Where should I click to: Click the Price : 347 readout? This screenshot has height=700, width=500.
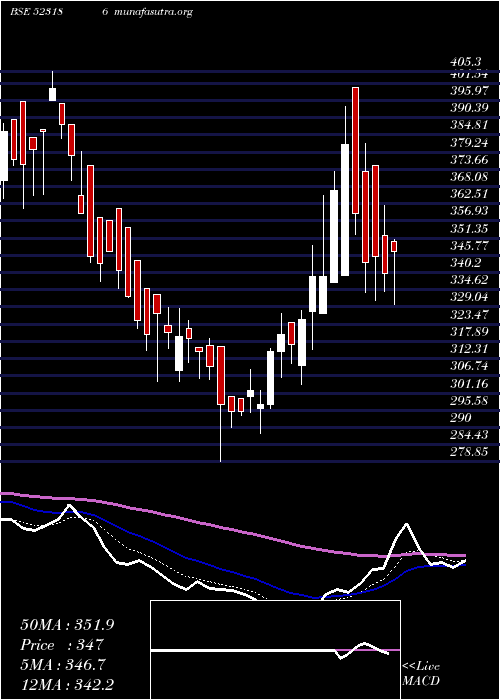(62, 645)
